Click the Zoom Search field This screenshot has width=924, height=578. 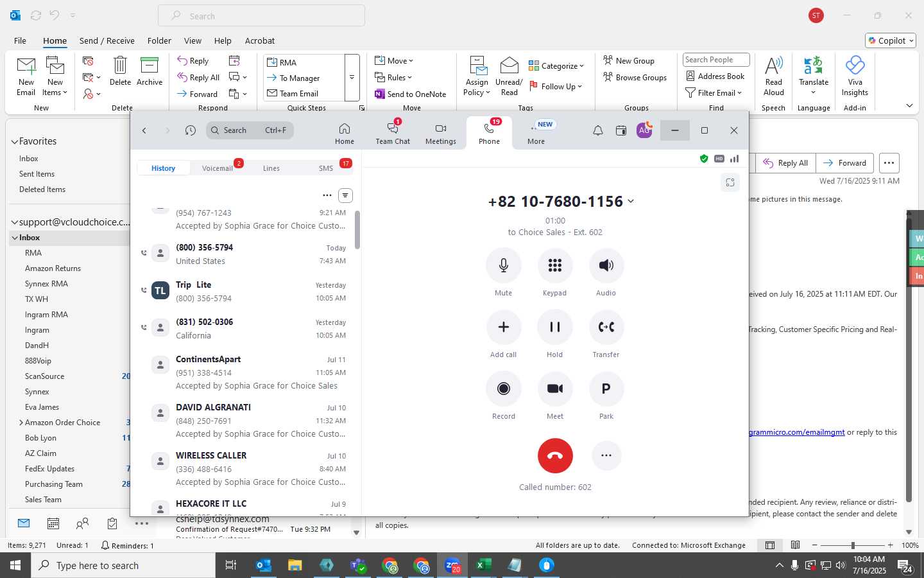point(250,130)
